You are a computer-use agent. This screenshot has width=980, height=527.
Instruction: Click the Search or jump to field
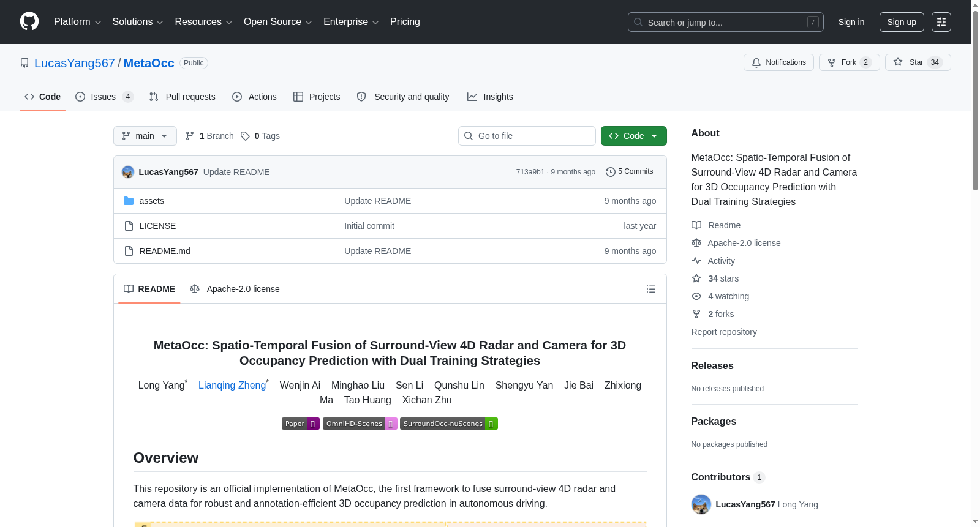(x=726, y=22)
